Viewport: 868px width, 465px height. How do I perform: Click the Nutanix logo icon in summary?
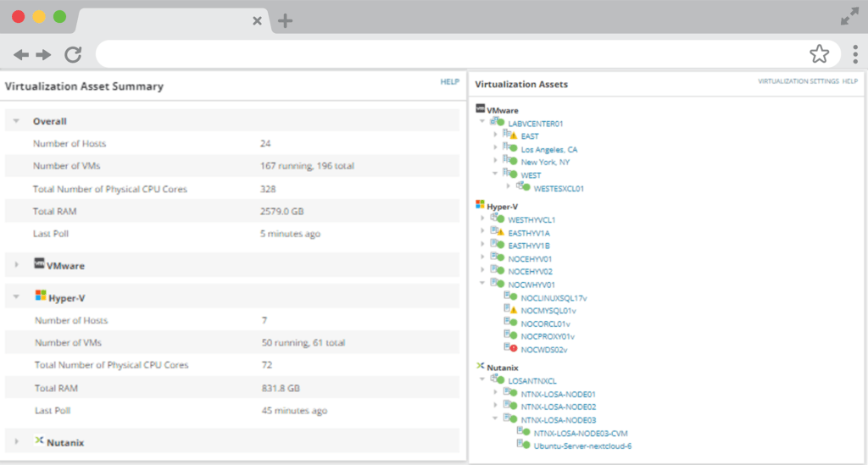click(39, 441)
